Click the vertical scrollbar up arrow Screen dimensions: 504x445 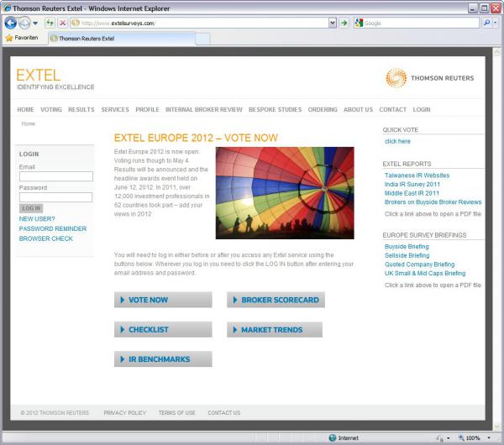(x=496, y=52)
